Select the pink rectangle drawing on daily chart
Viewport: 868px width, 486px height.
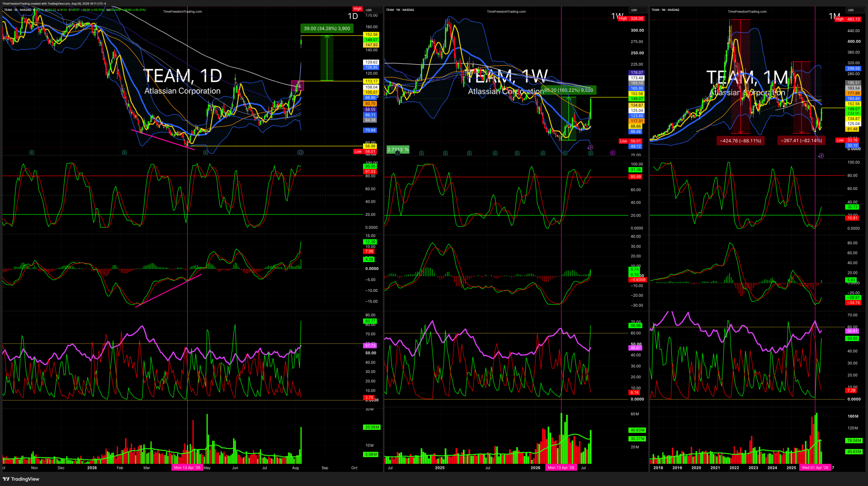[297, 85]
